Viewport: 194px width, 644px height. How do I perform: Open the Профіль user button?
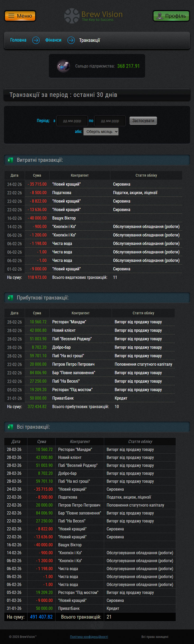pos(171,16)
